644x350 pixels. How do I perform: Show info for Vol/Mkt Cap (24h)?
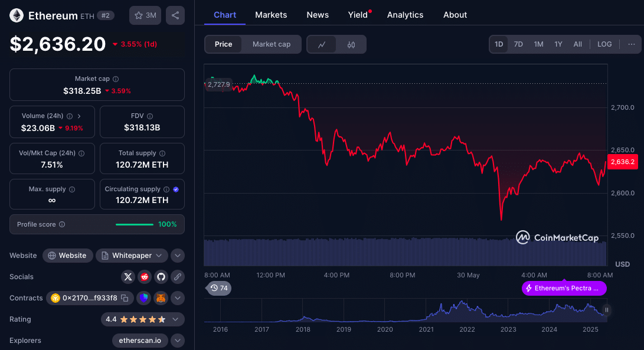(81, 153)
